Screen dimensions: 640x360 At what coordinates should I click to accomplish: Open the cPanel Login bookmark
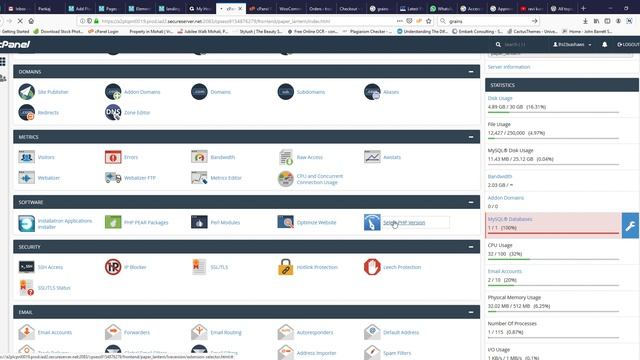(x=103, y=31)
